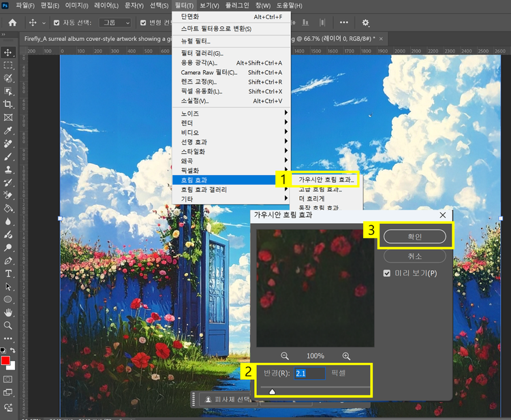Select the Move tool in the toolbar

(x=7, y=52)
